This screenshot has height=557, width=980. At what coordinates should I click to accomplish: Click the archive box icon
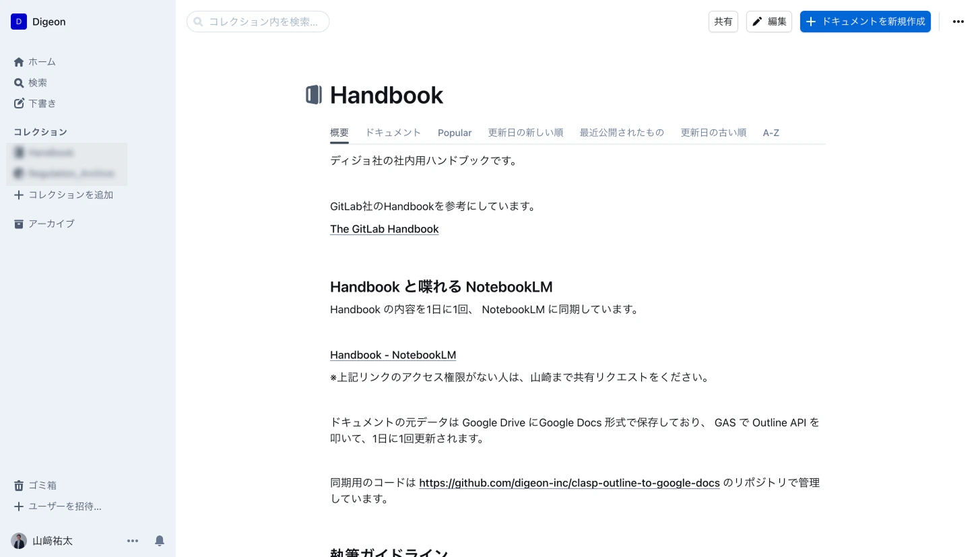tap(19, 224)
